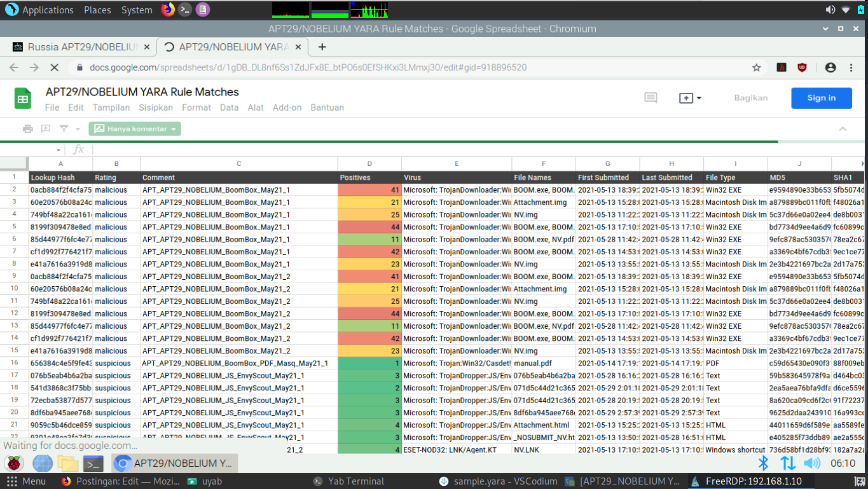Click the Wi-Fi icon in top panel
Image resolution: width=868 pixels, height=489 pixels.
click(x=846, y=10)
